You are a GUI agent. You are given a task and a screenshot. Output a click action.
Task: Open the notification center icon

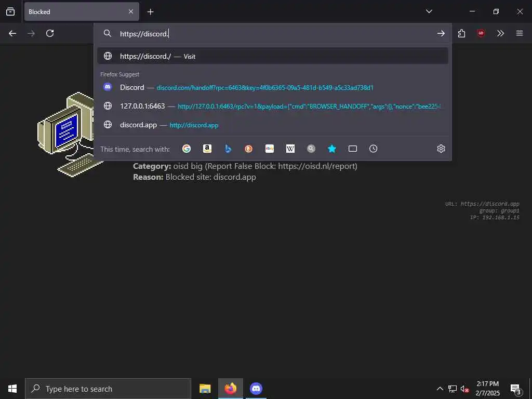click(516, 389)
